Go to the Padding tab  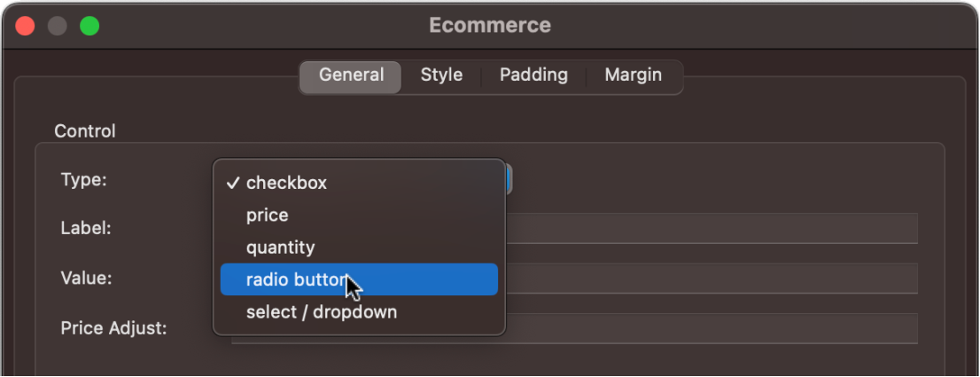coord(533,75)
